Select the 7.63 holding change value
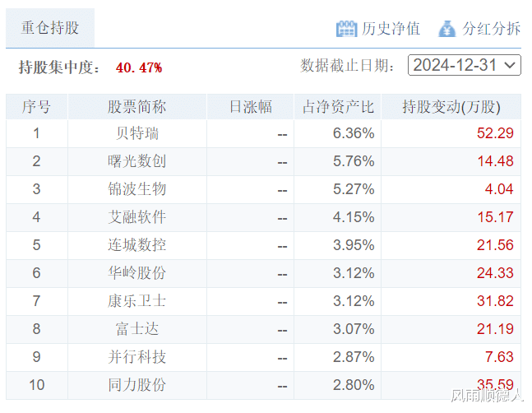 tap(499, 357)
